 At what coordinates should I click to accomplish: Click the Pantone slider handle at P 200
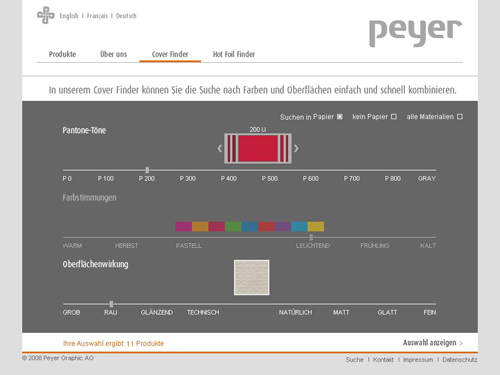(x=147, y=170)
